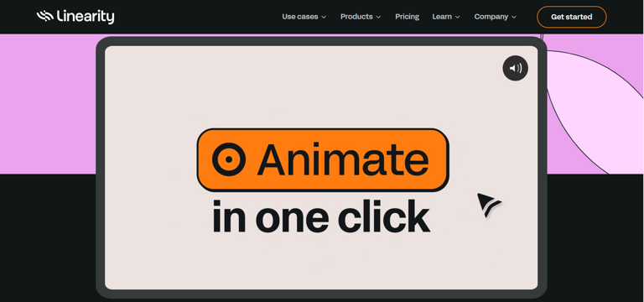Click the orange Animate button in video
This screenshot has height=302, width=644.
click(323, 160)
